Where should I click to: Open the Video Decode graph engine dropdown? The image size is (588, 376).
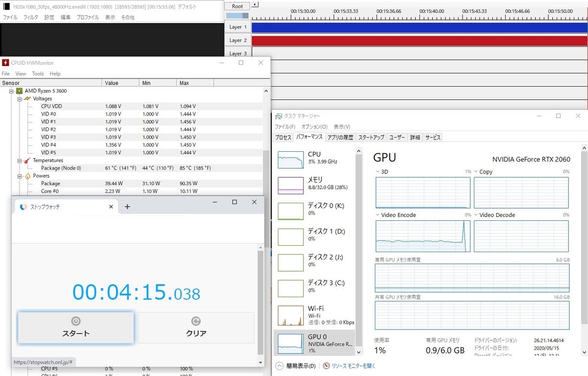(476, 215)
